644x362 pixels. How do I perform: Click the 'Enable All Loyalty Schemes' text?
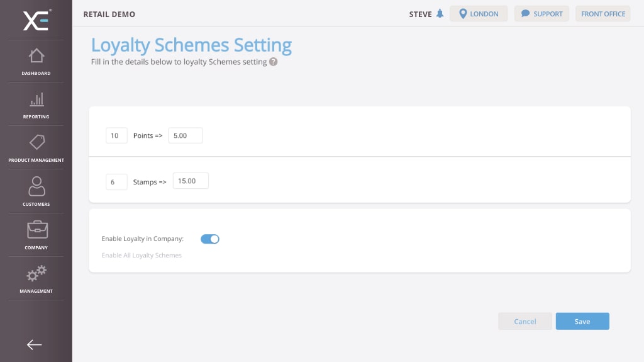point(142,256)
